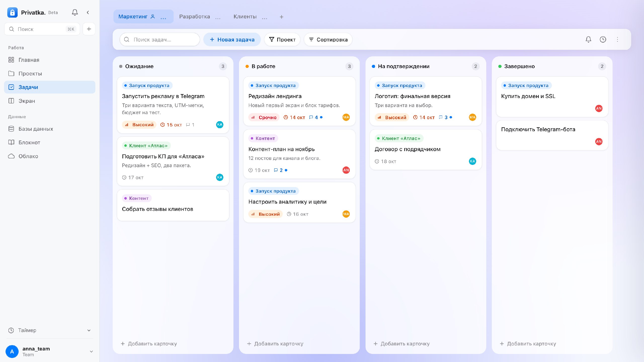Add a new board tab with the plus
Image resolution: width=644 pixels, height=362 pixels.
281,17
